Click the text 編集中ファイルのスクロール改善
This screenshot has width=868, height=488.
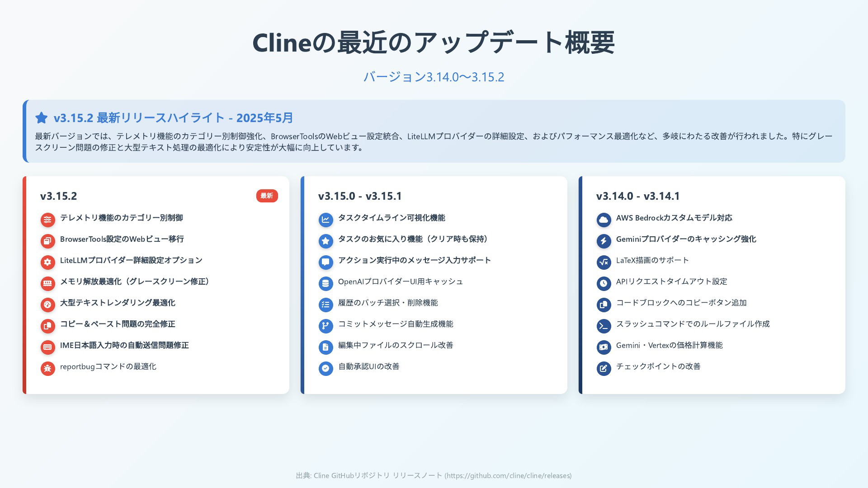click(396, 345)
